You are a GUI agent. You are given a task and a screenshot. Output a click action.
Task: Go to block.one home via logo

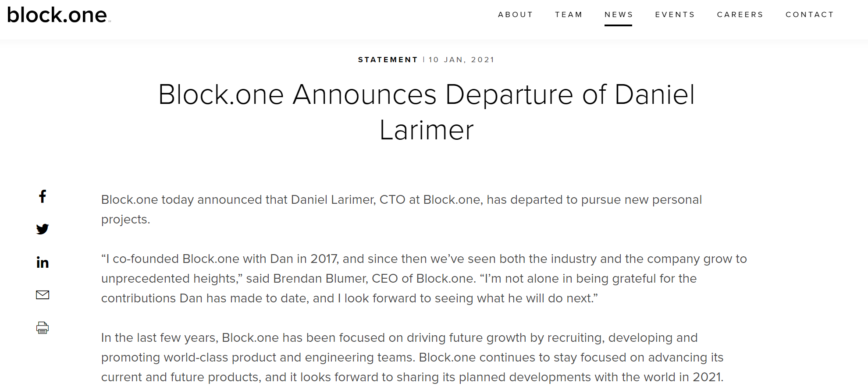pos(59,15)
